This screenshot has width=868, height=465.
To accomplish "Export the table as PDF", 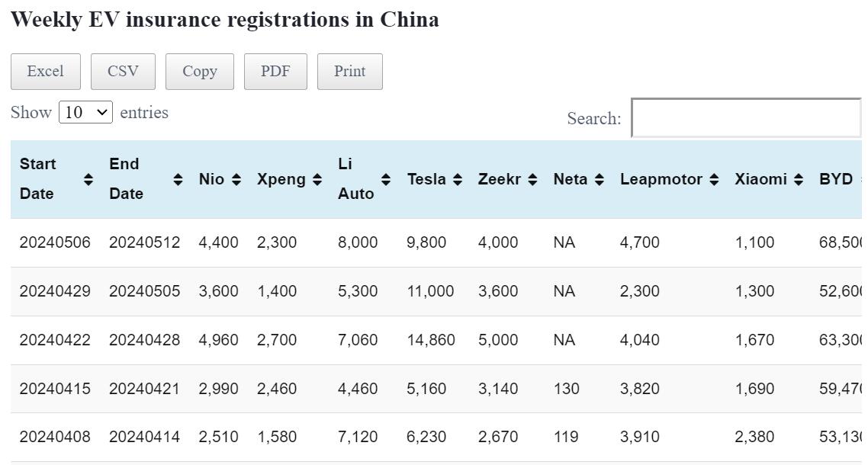I will 275,72.
